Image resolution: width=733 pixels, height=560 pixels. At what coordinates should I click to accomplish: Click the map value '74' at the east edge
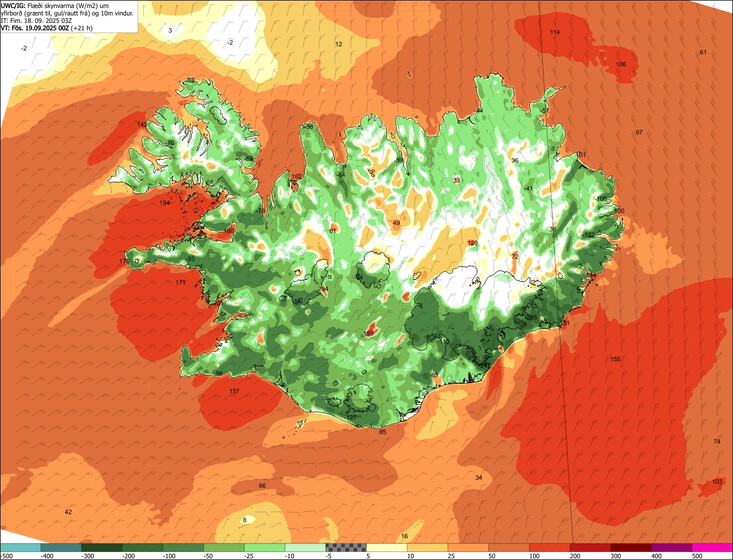click(717, 441)
